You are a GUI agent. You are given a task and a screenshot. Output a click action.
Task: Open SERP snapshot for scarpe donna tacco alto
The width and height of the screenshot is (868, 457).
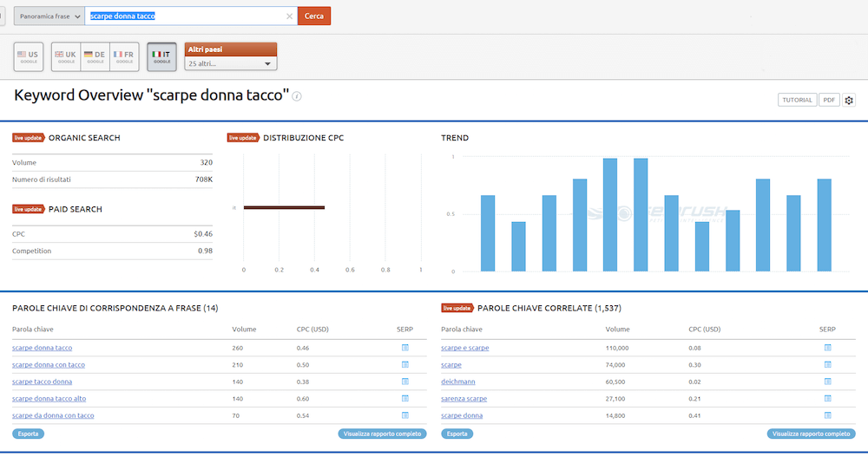click(405, 398)
